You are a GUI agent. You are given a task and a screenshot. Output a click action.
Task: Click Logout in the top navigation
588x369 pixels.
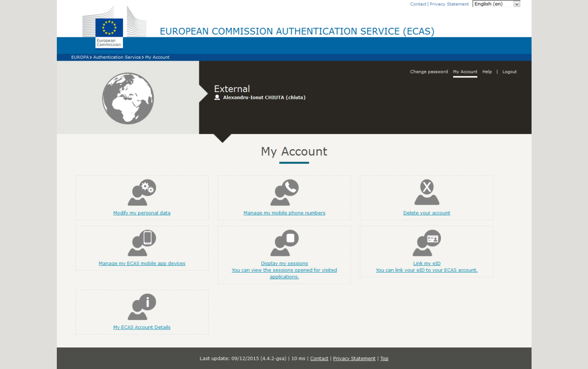pyautogui.click(x=509, y=71)
